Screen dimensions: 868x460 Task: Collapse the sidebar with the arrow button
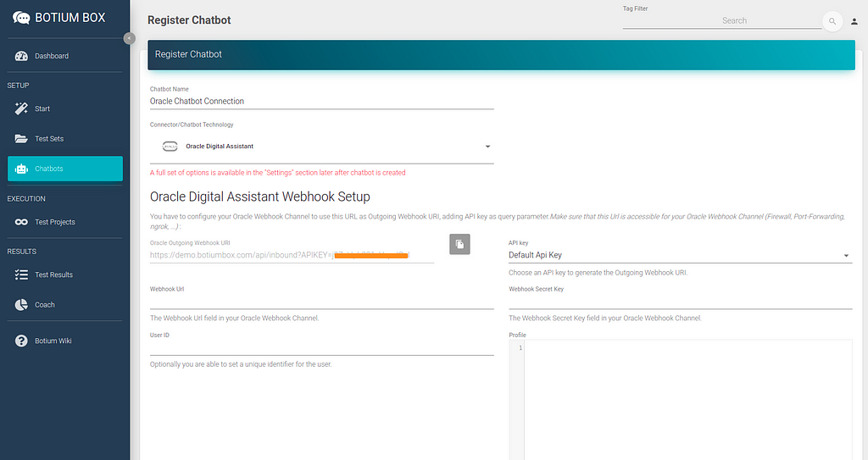pos(129,38)
